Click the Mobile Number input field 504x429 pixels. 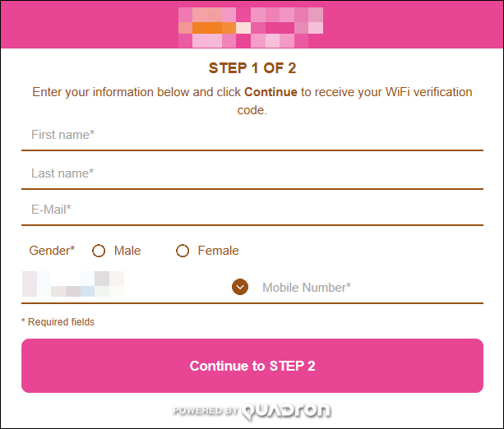click(372, 288)
